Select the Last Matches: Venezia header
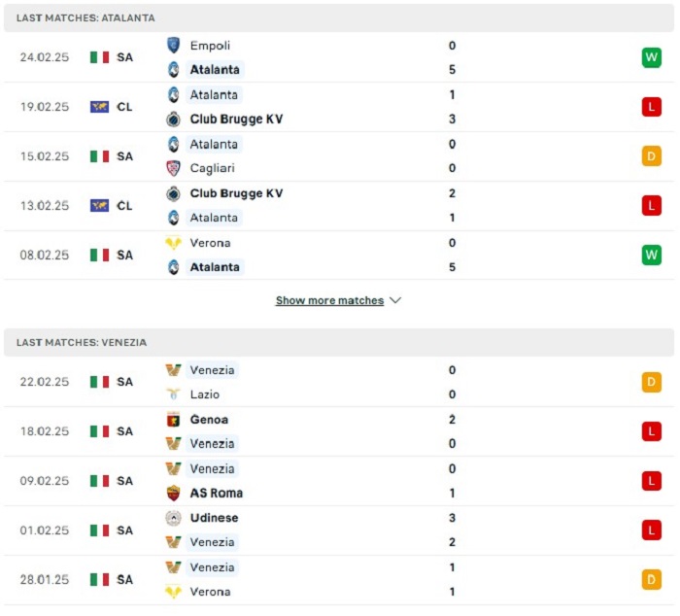This screenshot has width=680, height=616. tap(82, 342)
